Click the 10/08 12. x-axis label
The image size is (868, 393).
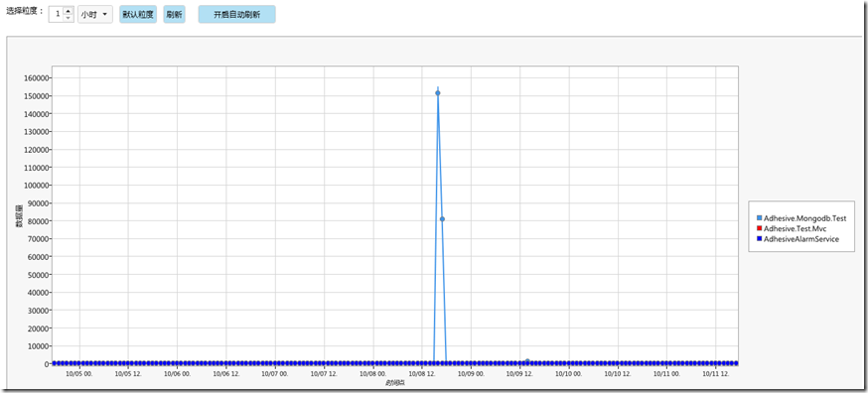(x=422, y=374)
